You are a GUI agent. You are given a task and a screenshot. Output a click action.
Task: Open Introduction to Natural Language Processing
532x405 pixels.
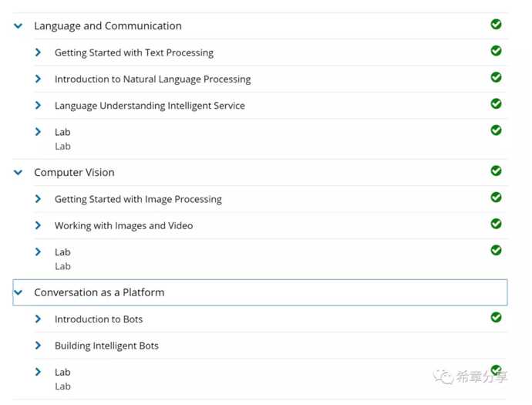pyautogui.click(x=153, y=79)
